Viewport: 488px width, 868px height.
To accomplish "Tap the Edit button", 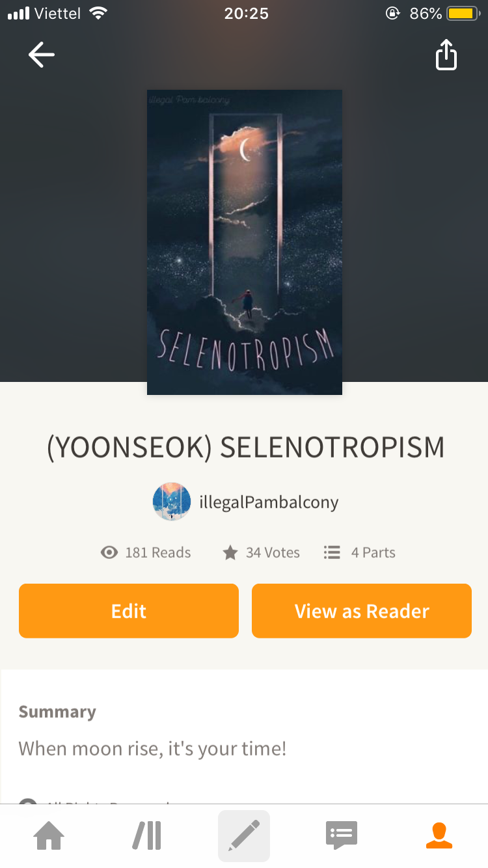I will click(129, 611).
